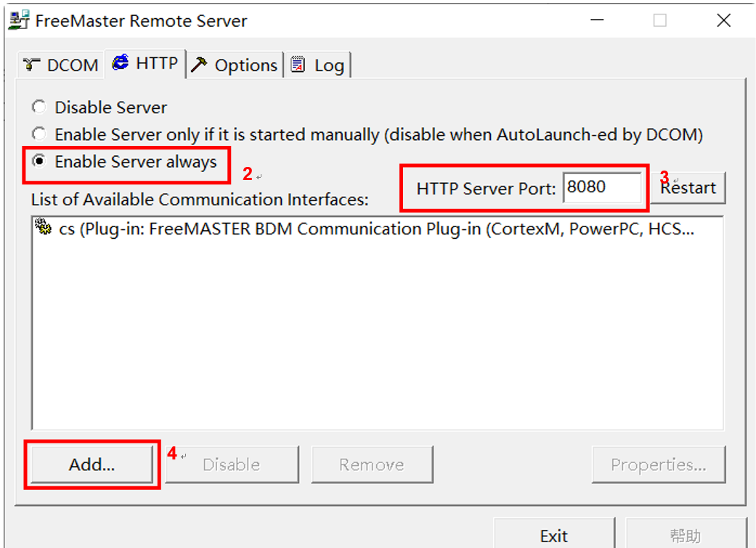Image resolution: width=756 pixels, height=548 pixels.
Task: Click the FreeMaster app icon in title bar
Action: pyautogui.click(x=20, y=20)
